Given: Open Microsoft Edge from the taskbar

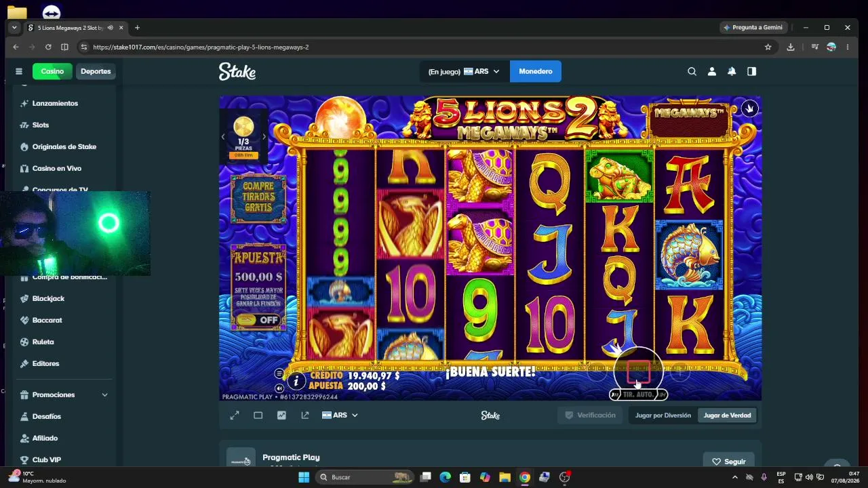Looking at the screenshot, I should click(x=445, y=477).
